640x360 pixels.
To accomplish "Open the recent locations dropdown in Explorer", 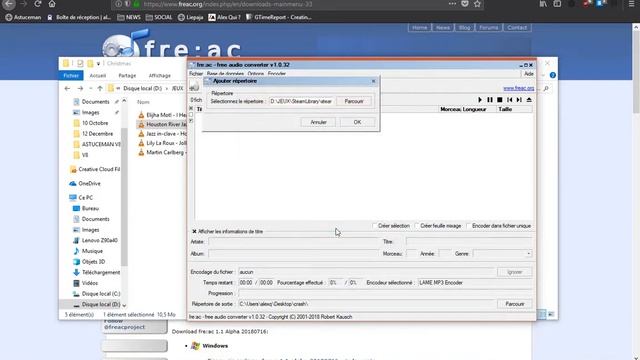I will click(x=90, y=89).
